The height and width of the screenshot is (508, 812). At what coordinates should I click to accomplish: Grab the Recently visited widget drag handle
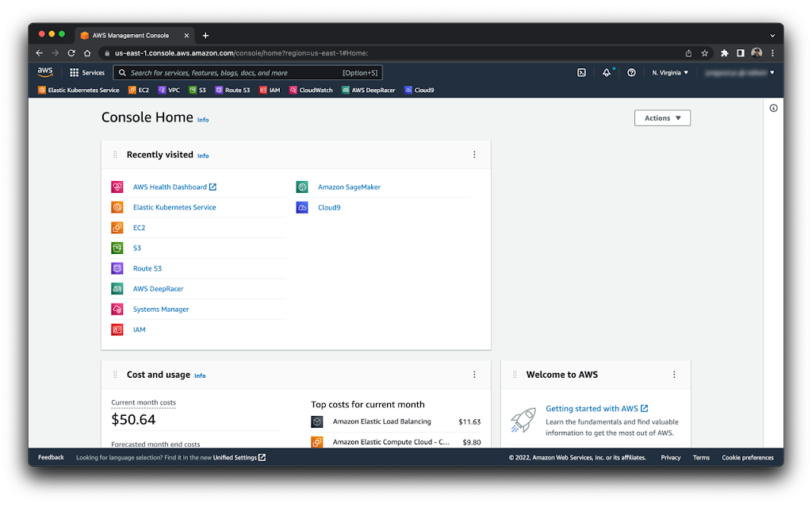[x=115, y=155]
